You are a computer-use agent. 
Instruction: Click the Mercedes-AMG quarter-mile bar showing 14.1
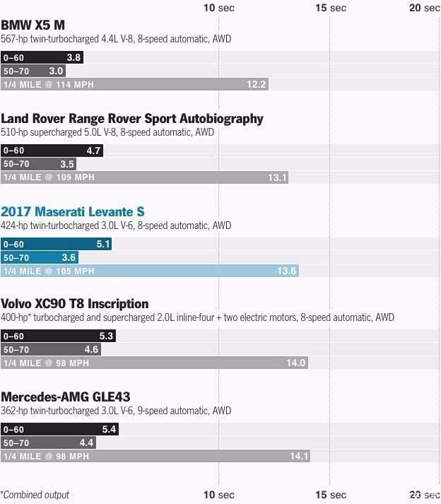pos(155,456)
